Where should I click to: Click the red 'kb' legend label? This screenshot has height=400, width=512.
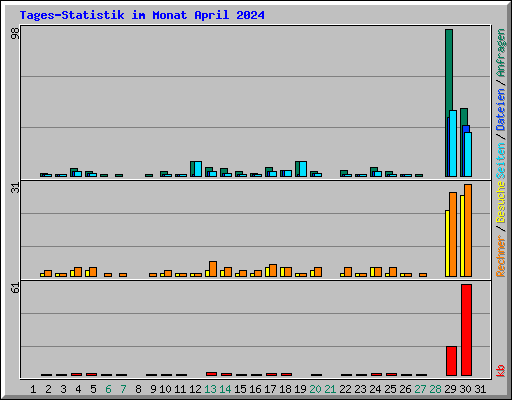[500, 371]
